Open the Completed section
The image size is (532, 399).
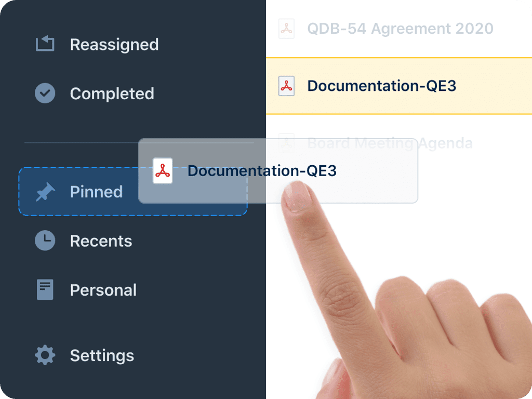tap(112, 94)
